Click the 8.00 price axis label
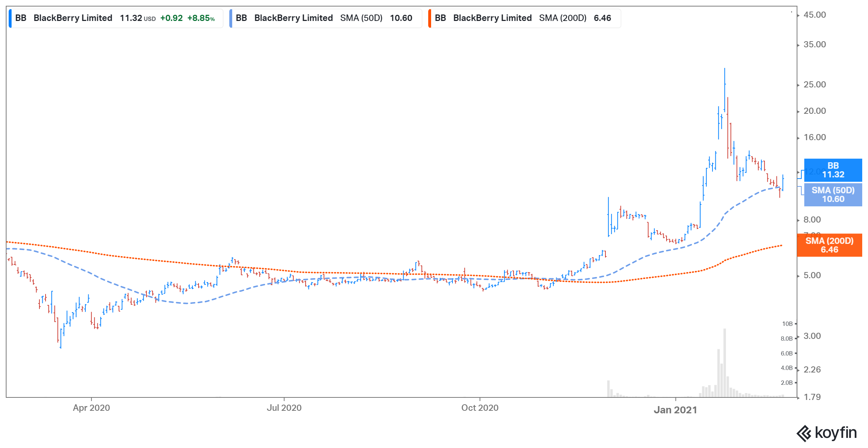 click(x=812, y=220)
